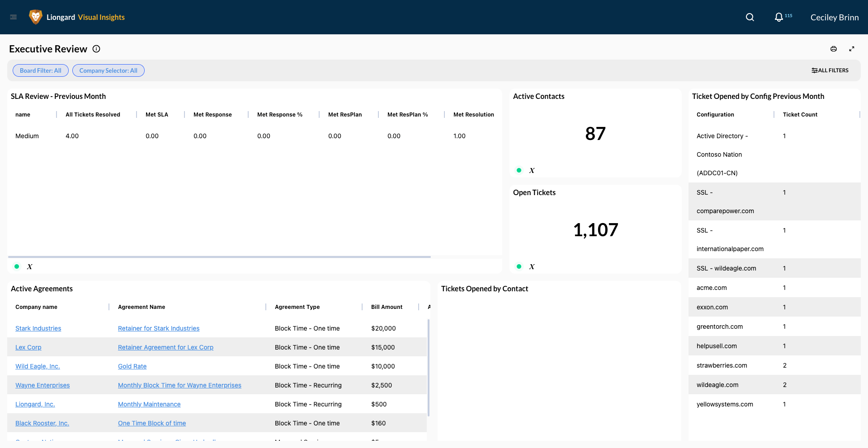Click the X icon under Open Tickets

[532, 266]
